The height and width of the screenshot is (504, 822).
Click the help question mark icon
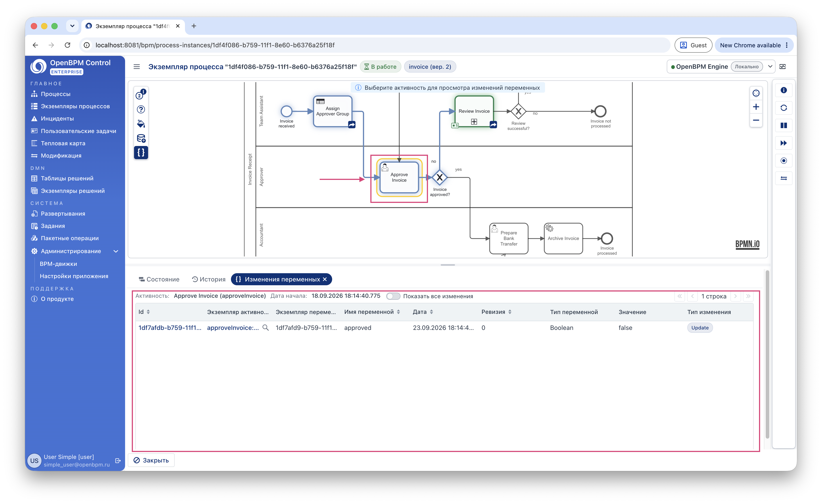pos(141,109)
